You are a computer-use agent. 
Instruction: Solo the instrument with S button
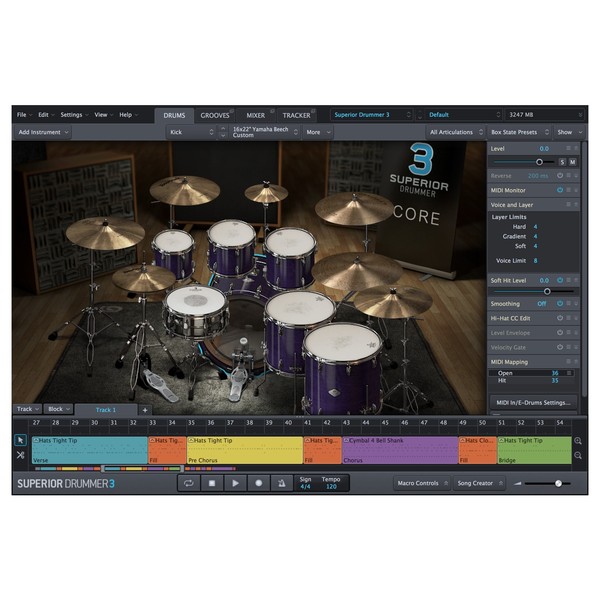[x=562, y=162]
